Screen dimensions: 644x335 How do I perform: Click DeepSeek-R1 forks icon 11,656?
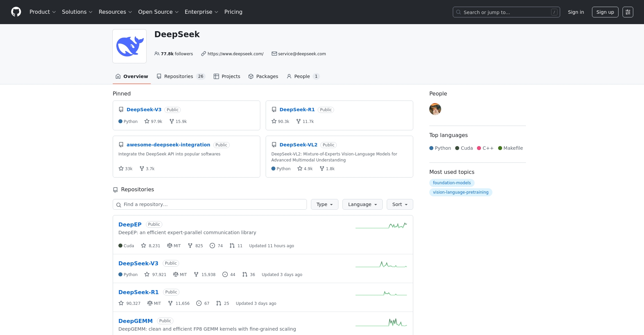[x=170, y=303]
